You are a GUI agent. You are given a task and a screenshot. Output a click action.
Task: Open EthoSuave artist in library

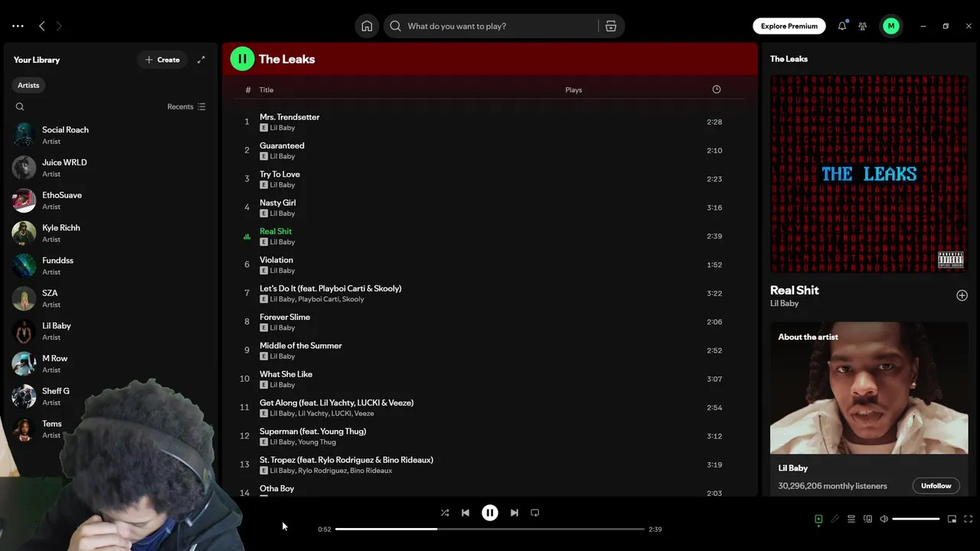click(109, 201)
